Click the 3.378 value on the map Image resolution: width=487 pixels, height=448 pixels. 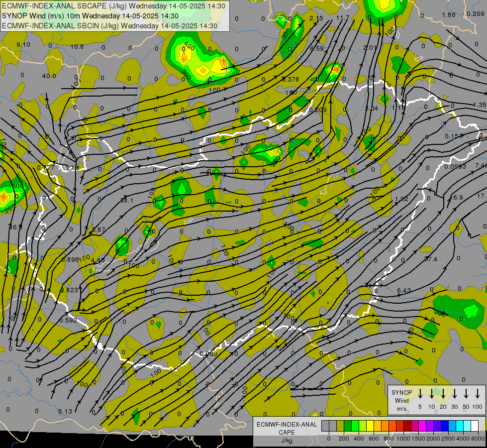(x=291, y=79)
